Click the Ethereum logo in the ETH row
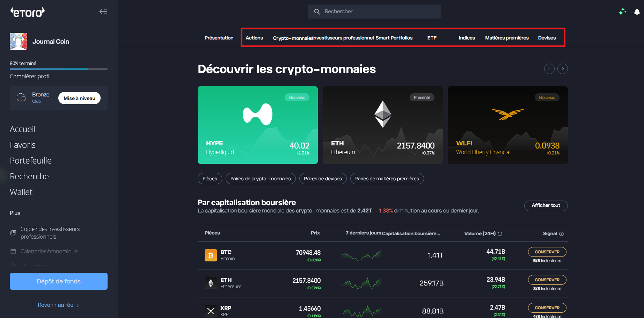The height and width of the screenshot is (318, 644). point(211,283)
